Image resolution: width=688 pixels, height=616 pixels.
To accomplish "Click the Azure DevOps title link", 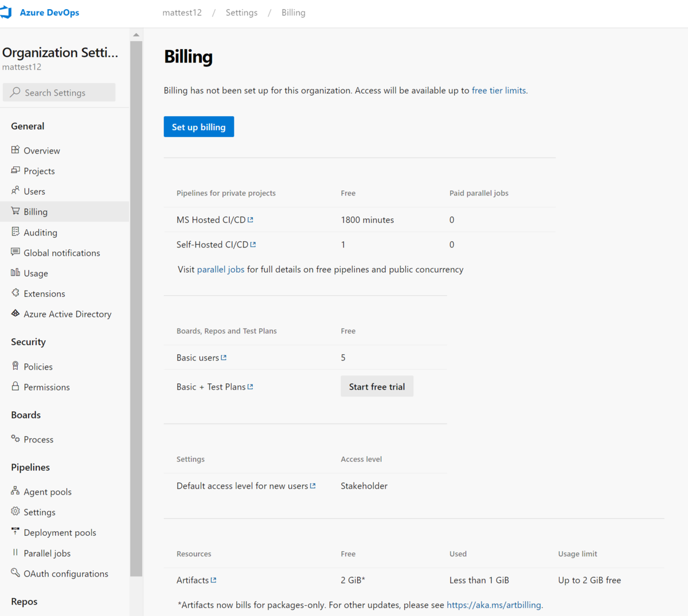I will (x=49, y=13).
